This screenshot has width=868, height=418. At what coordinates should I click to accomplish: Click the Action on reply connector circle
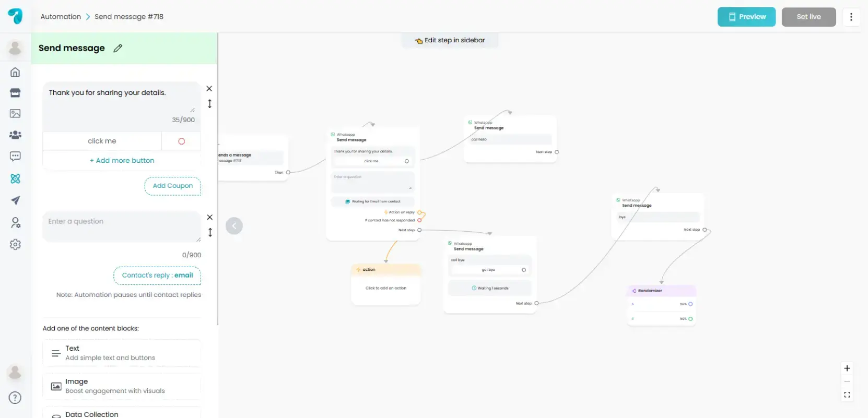tap(419, 212)
